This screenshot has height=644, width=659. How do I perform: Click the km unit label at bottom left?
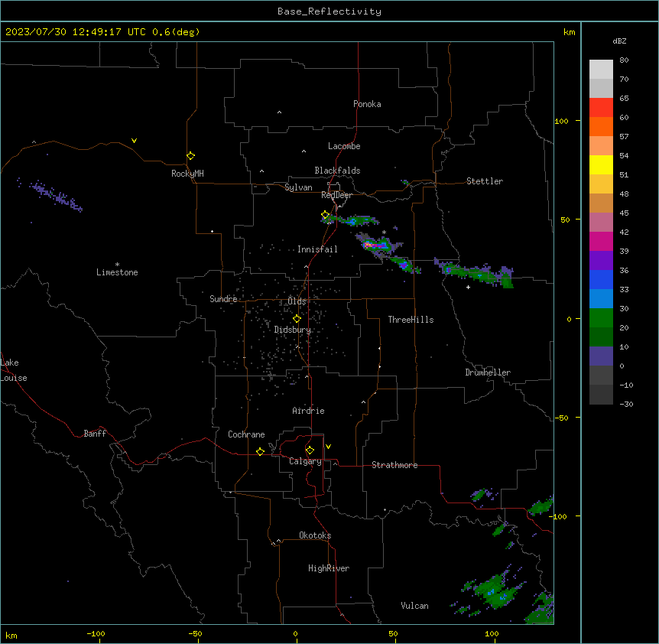11,635
